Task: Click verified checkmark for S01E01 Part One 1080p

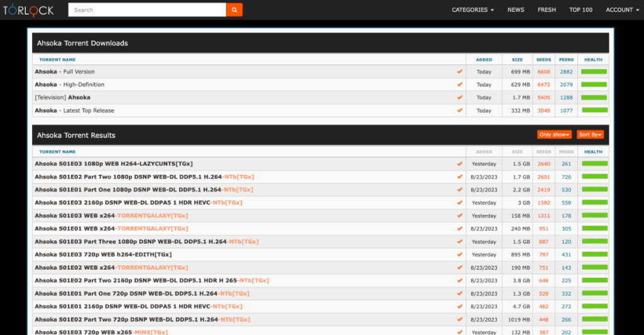Action: (460, 190)
